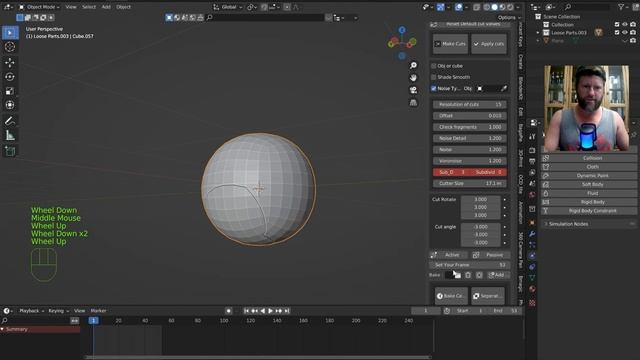Adjust the Cutter Size slider

coord(470,184)
